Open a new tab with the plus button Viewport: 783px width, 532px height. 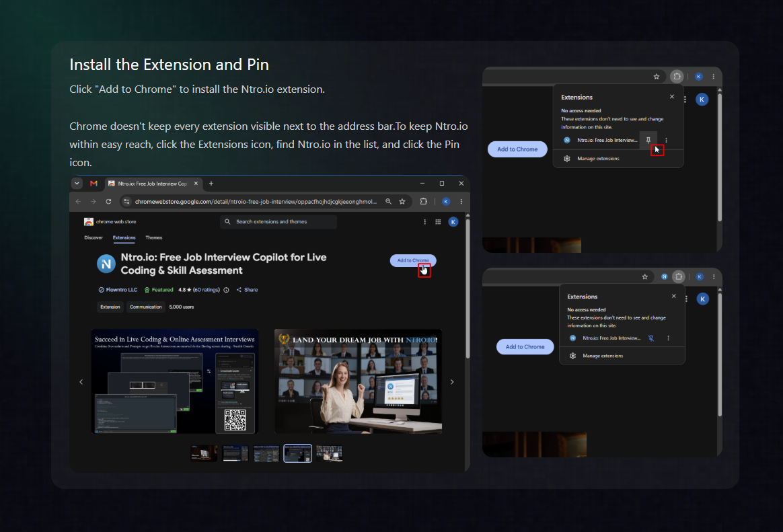coord(211,183)
